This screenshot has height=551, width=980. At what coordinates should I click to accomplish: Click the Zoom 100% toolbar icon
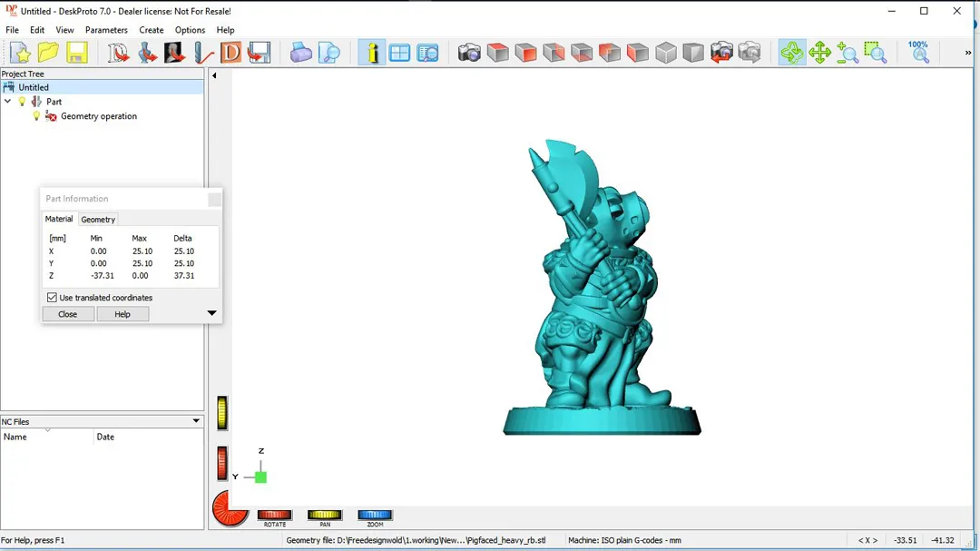pyautogui.click(x=919, y=52)
